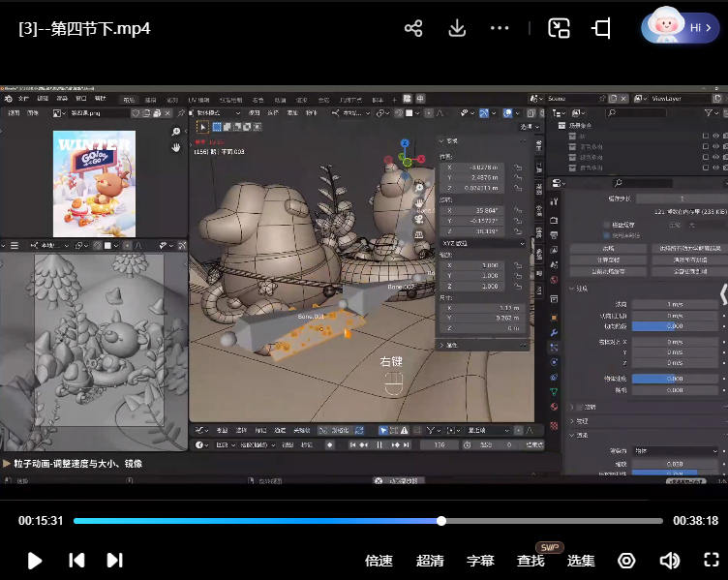
Task: Enter fullscreen with the bottom-right icon
Action: click(x=711, y=561)
